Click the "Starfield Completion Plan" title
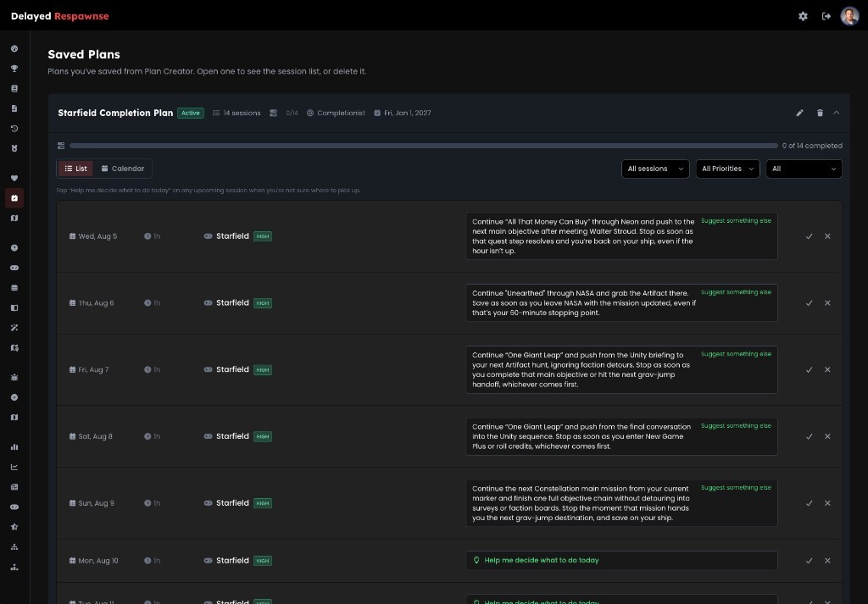Viewport: 868px width, 604px height. point(115,113)
